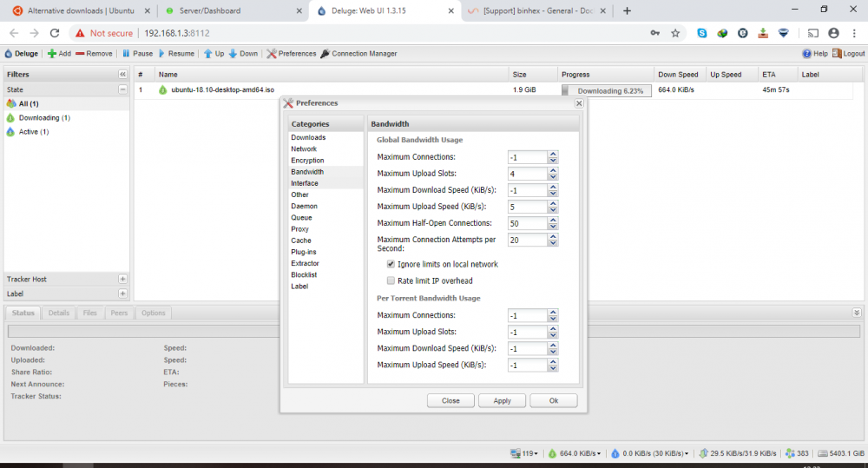Select Network category in Preferences
The image size is (868, 468).
coord(325,149)
